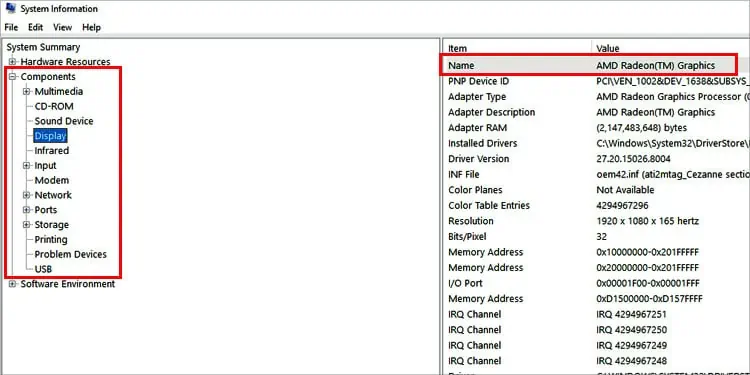750x375 pixels.
Task: Select the Installed Drivers row
Action: pos(596,143)
